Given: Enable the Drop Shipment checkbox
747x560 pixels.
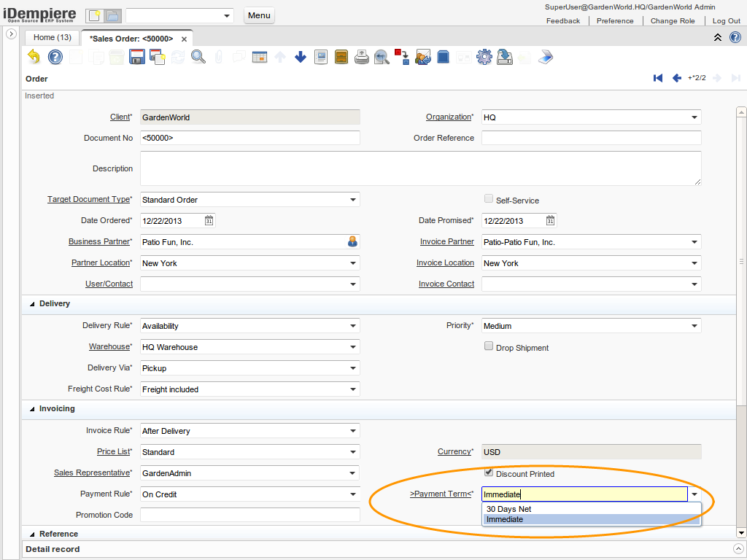Looking at the screenshot, I should 489,346.
